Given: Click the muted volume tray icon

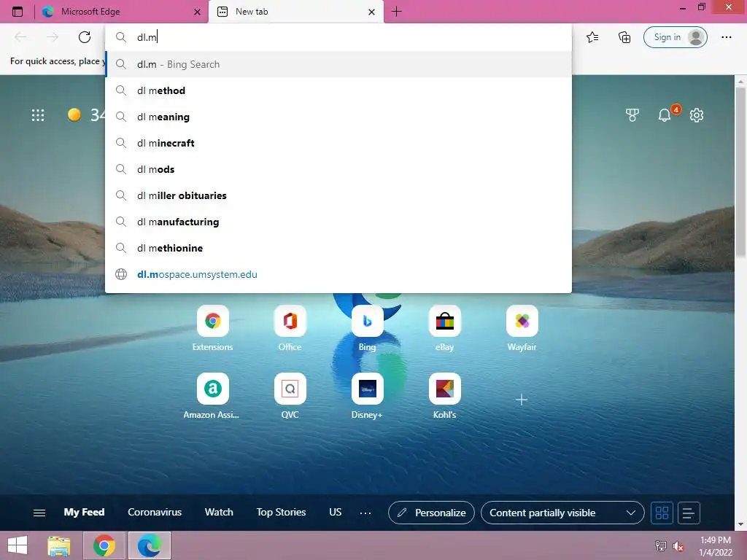Looking at the screenshot, I should pos(678,546).
